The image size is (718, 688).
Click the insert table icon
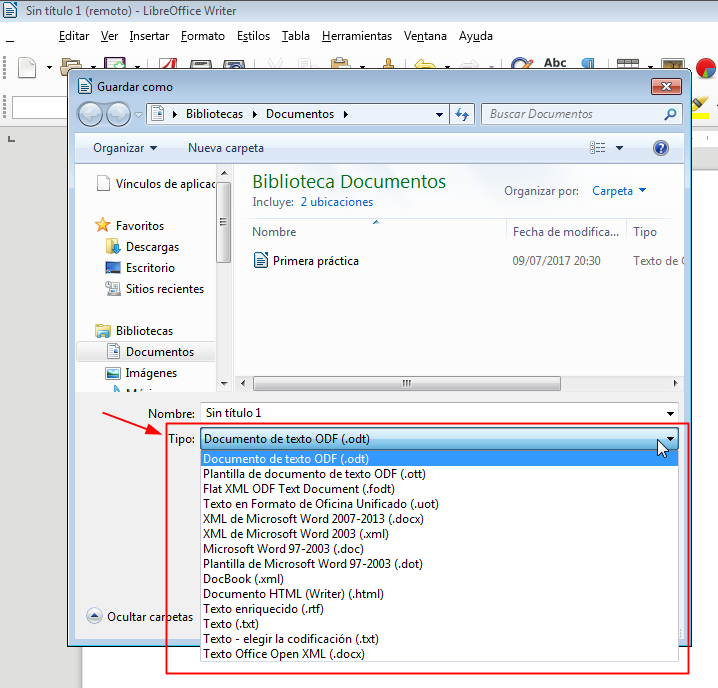click(628, 67)
